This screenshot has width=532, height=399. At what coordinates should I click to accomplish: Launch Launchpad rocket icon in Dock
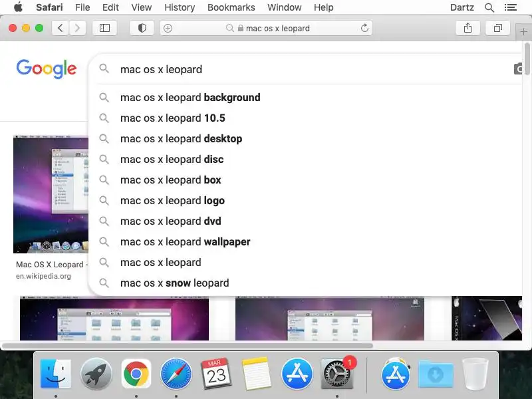click(x=96, y=374)
